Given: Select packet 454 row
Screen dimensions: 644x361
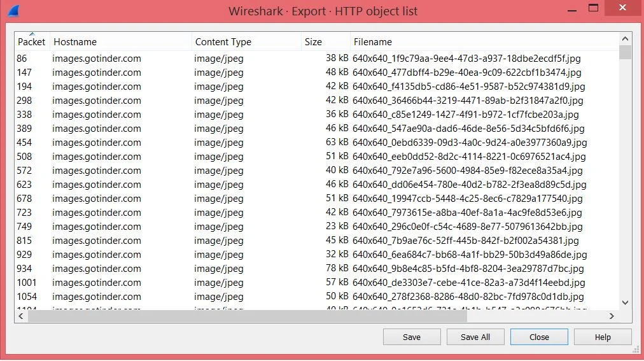Looking at the screenshot, I should (x=316, y=142).
